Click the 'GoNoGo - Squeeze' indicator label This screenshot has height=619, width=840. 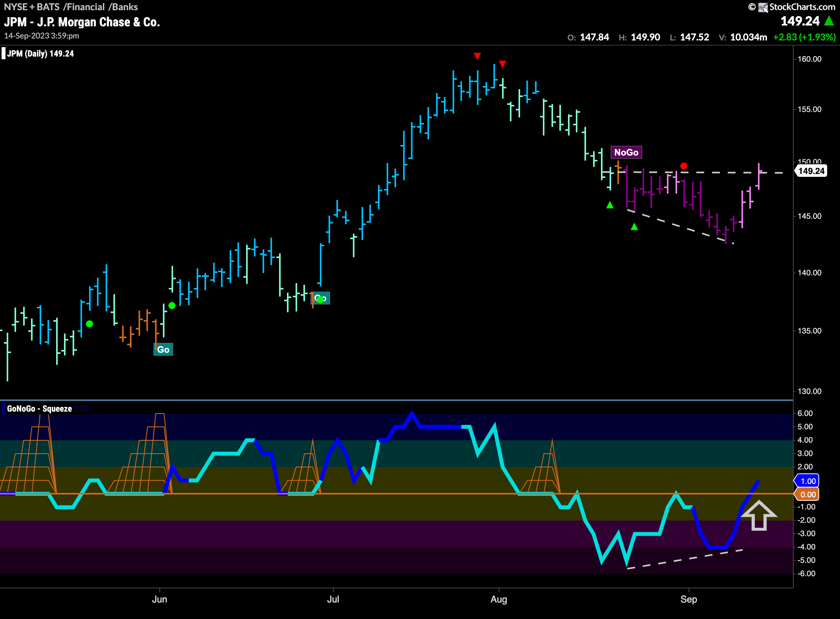point(39,408)
